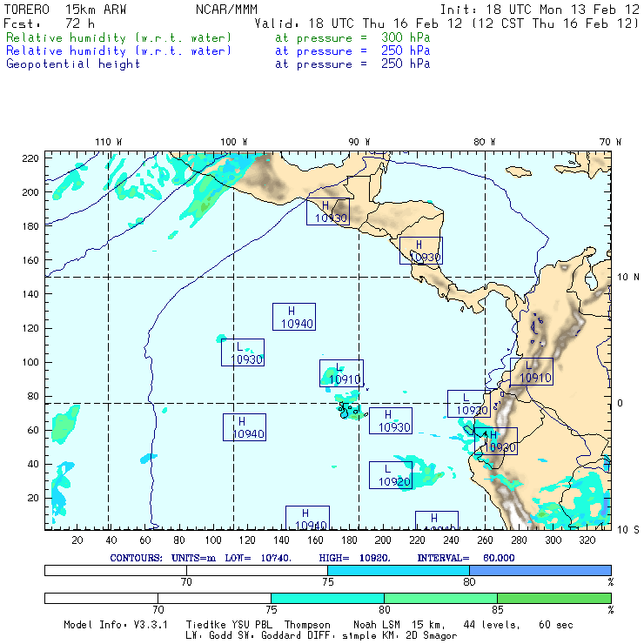Screen dimensions: 644x644
Task: Select the L 10910 label northwest of Galapagos
Action: click(341, 373)
